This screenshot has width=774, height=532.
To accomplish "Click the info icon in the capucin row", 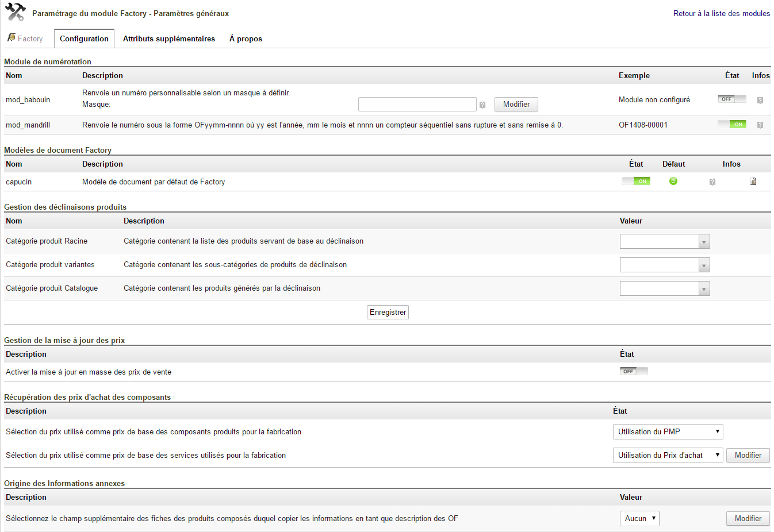I will coord(712,182).
